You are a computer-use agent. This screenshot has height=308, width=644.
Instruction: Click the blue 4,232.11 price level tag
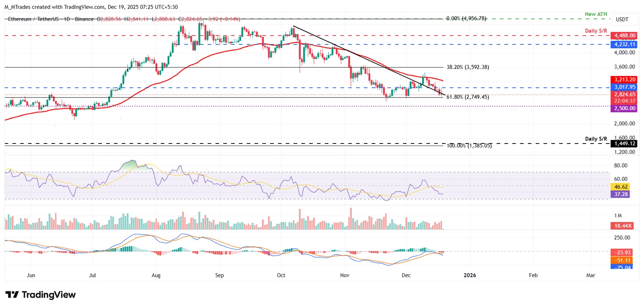click(x=624, y=44)
